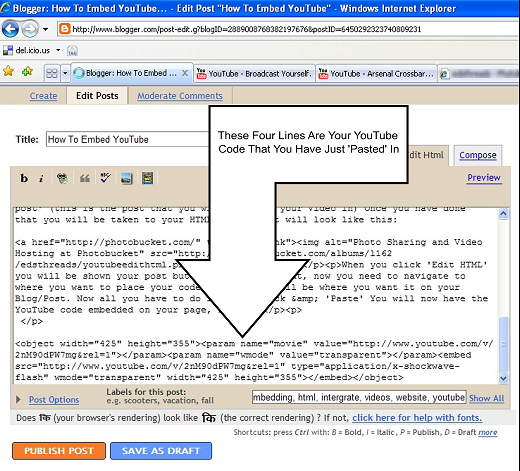Click the IE page icon on fourth tab
Viewport: 520px width, 471px height.
[444, 74]
